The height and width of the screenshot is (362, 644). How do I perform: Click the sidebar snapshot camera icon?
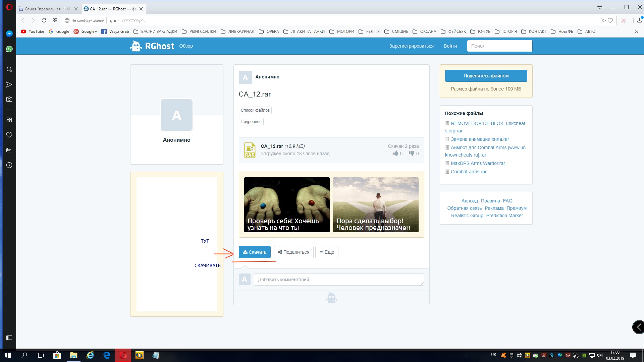[9, 99]
